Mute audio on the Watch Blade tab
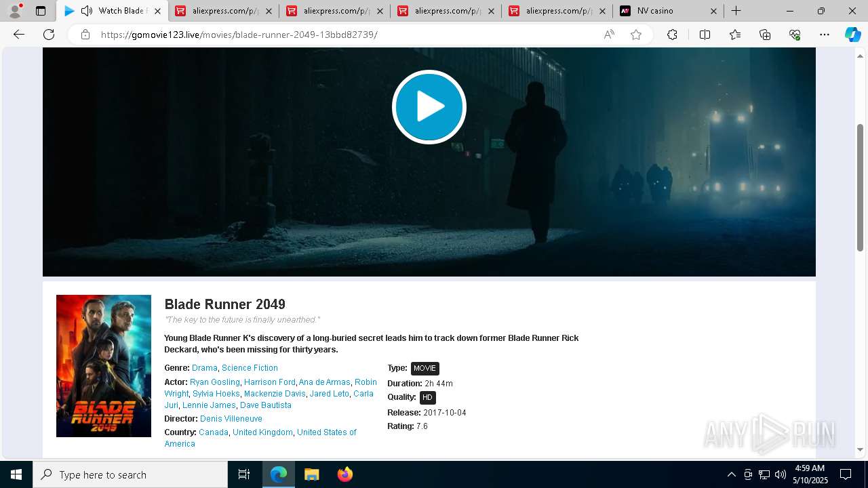 tap(86, 11)
